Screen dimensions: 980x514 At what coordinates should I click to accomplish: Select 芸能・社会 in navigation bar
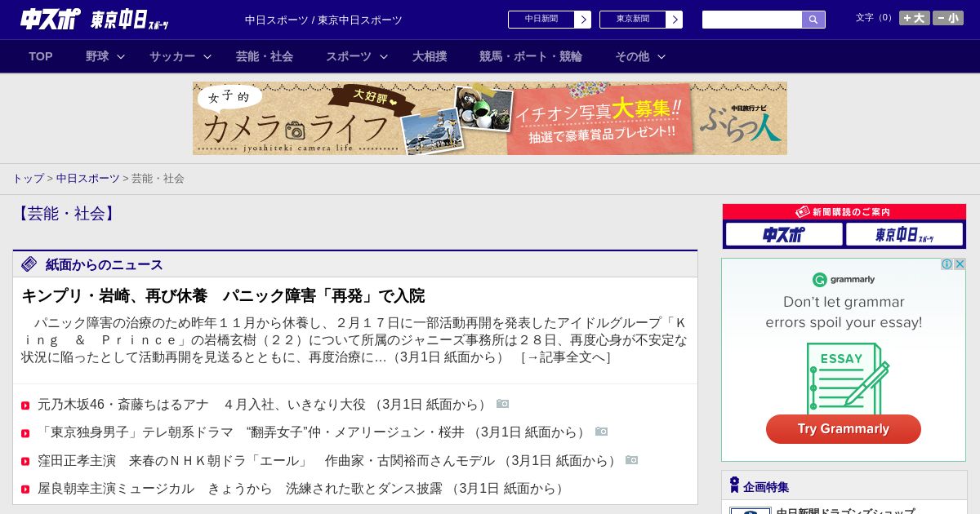click(x=265, y=56)
